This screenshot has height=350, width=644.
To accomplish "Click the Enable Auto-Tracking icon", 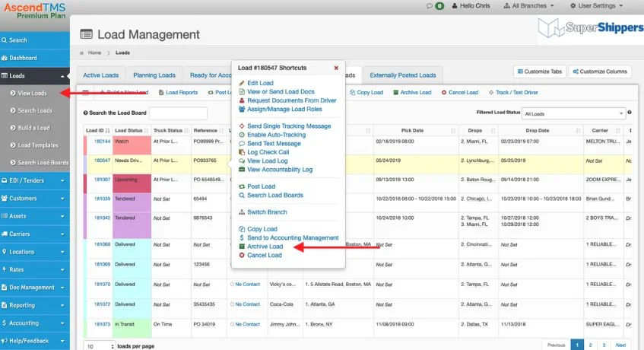I will (242, 135).
